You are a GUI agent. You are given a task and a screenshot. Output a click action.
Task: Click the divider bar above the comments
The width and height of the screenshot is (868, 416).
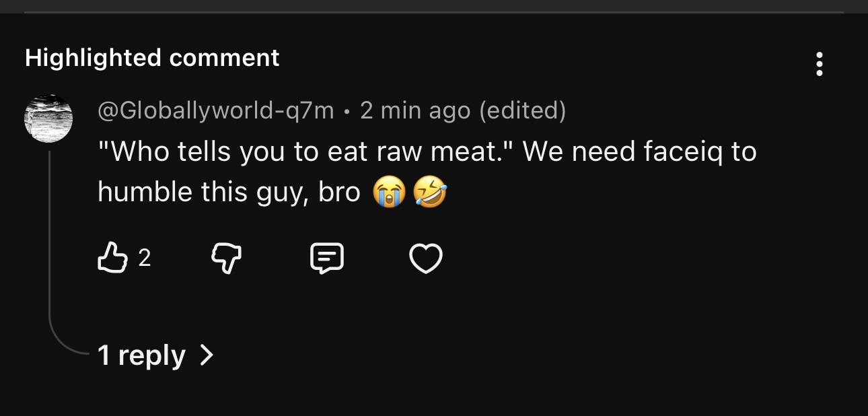[x=434, y=11]
